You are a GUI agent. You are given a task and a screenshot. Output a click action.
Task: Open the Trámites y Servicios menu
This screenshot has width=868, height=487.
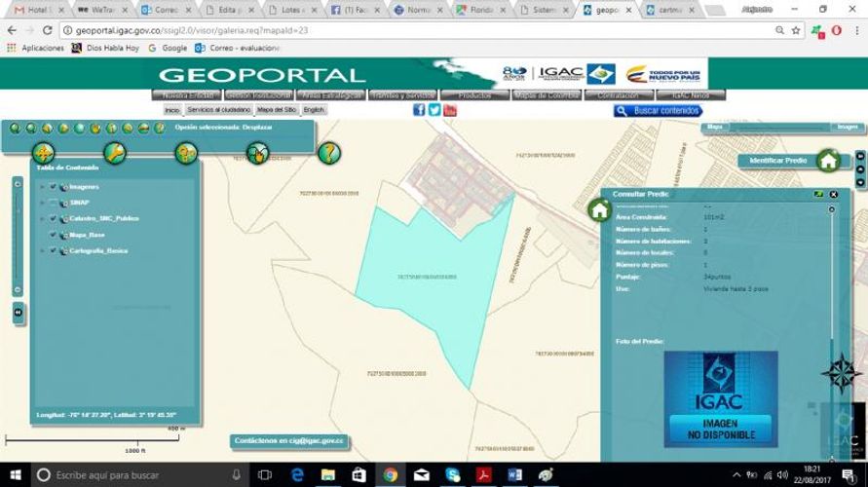pyautogui.click(x=403, y=95)
